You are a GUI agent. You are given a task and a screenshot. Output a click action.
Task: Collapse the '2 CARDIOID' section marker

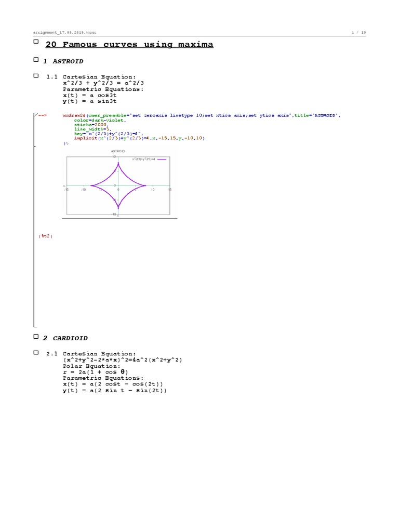pyautogui.click(x=36, y=337)
